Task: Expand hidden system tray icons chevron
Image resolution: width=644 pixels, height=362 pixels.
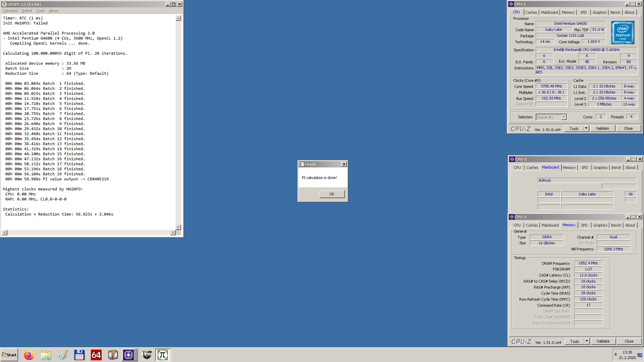Action: point(615,355)
